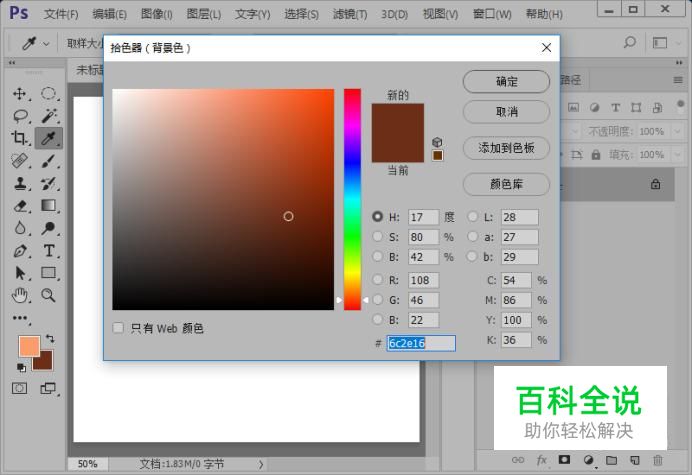Open the Image menu
This screenshot has height=475, width=692.
[x=157, y=14]
